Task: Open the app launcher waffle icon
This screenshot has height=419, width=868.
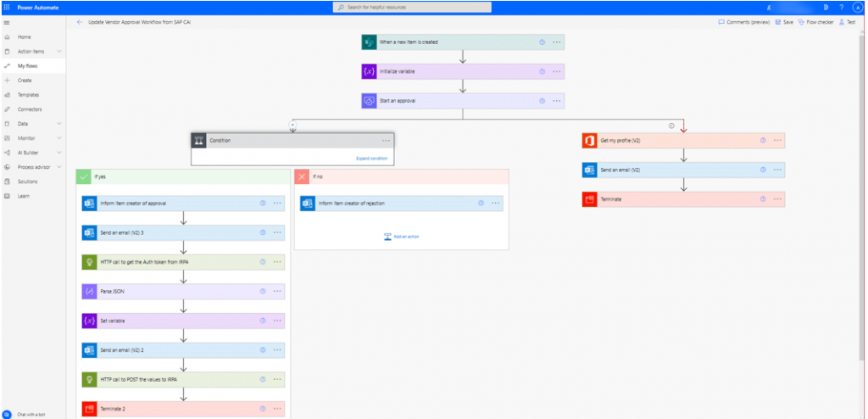Action: [7, 8]
